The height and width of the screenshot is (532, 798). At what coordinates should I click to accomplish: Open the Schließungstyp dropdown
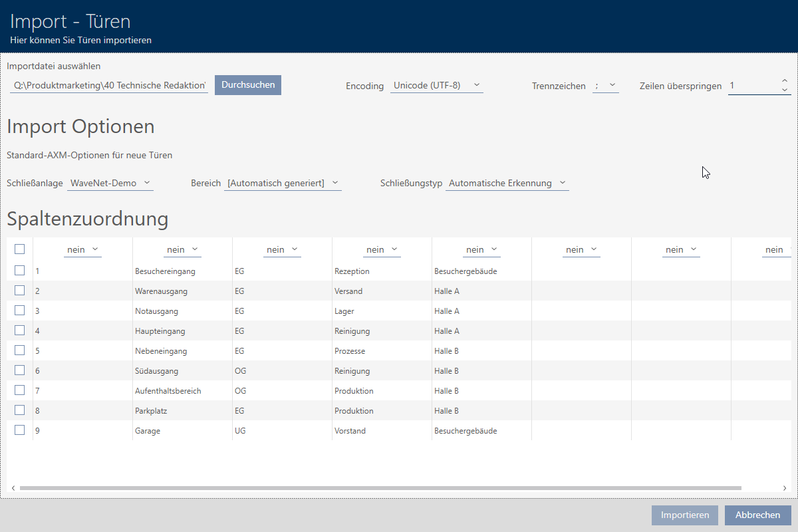[507, 183]
